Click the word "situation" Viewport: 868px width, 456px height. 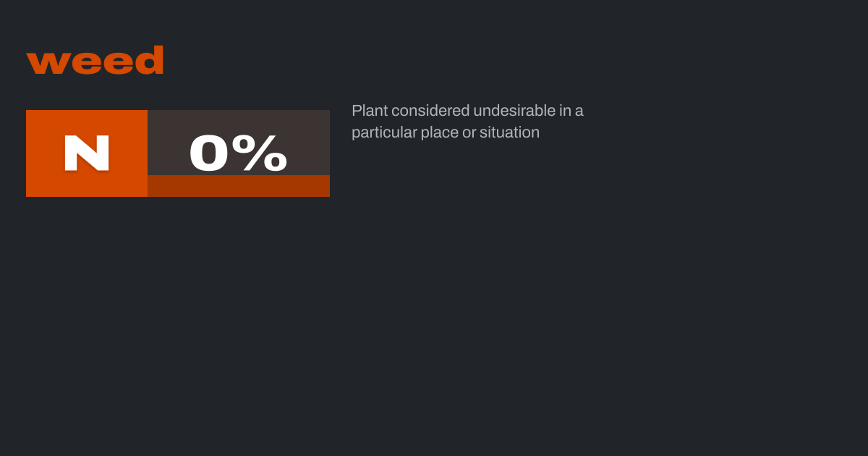(x=509, y=132)
